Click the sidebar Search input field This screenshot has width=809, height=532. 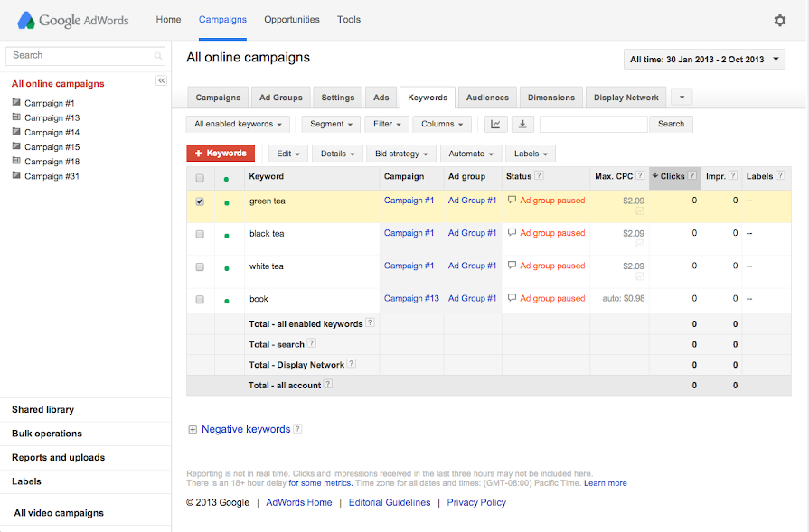click(80, 55)
